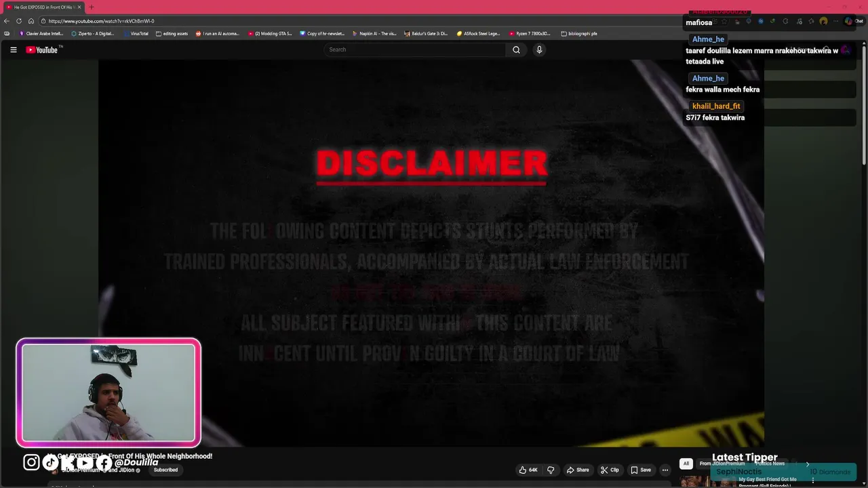Reload the page with the refresh icon
868x488 pixels.
pyautogui.click(x=19, y=21)
